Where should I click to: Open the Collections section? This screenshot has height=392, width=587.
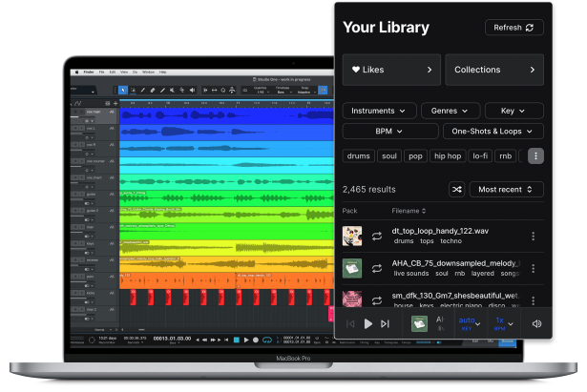[x=493, y=70]
